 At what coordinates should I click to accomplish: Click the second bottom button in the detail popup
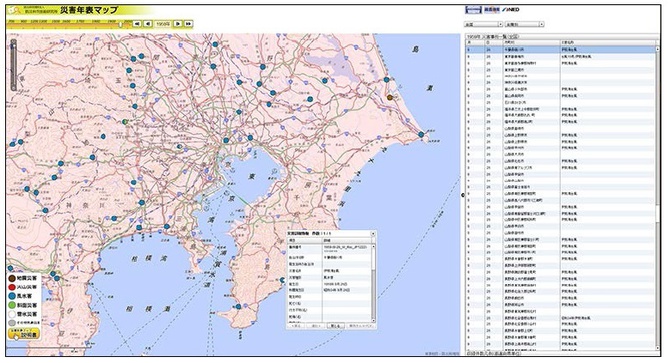(316, 326)
